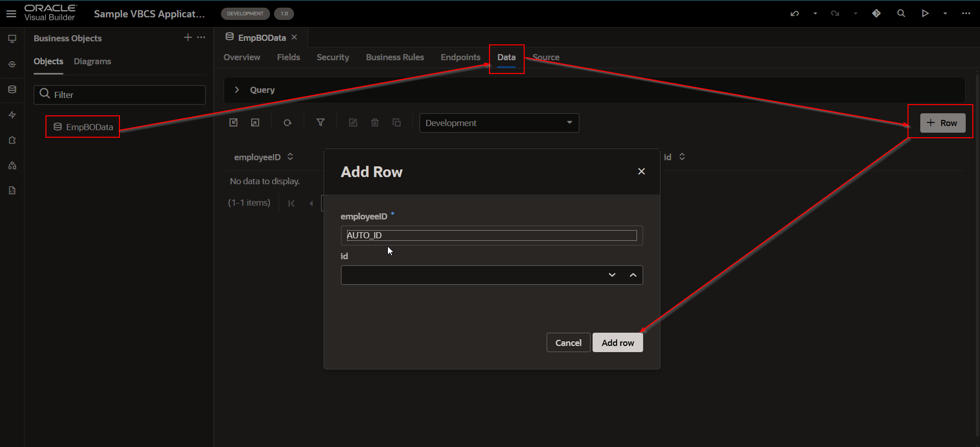Select the Data tab
Screen dimensions: 980x447
(x=506, y=57)
